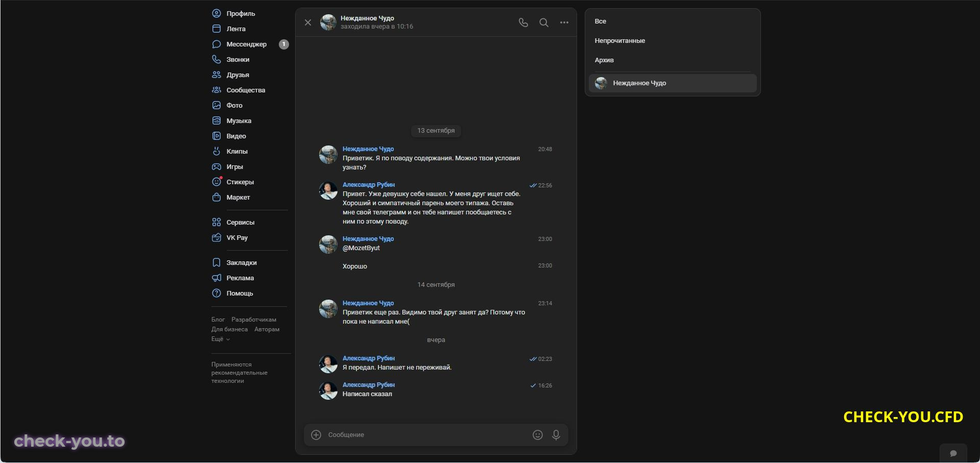Click the Клипы hand icon
Viewport: 980px width, 463px height.
(217, 151)
